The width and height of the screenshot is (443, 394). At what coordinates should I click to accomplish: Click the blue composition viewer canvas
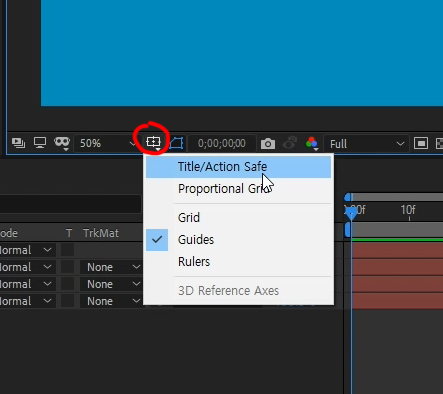click(242, 53)
